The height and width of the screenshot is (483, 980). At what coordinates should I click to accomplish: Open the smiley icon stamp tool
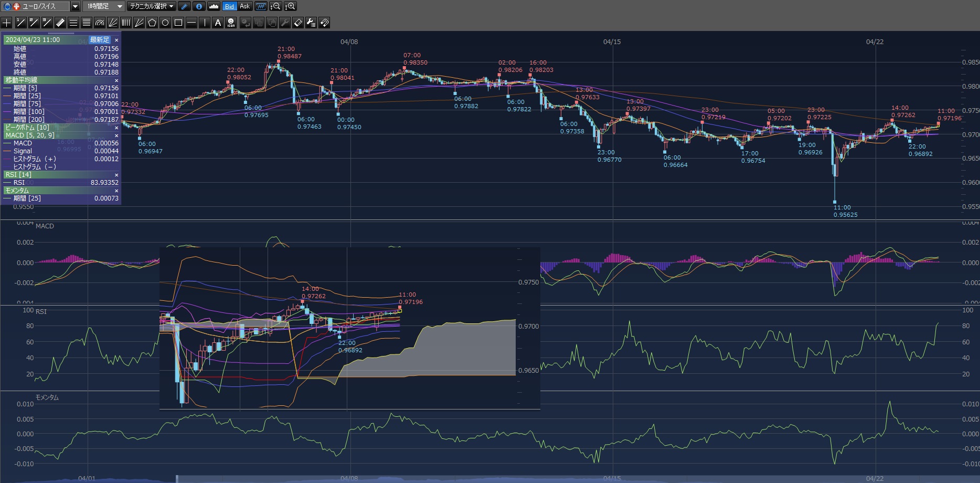pos(231,23)
